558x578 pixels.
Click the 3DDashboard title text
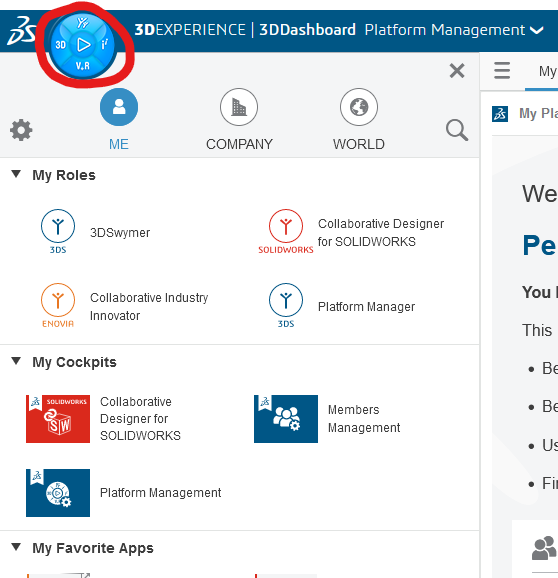click(x=307, y=30)
